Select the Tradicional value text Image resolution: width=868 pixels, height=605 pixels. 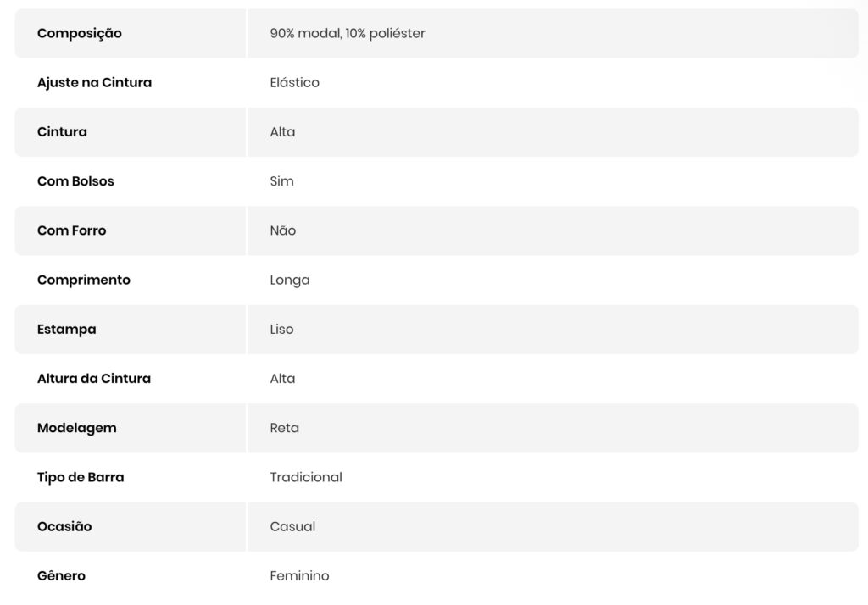[x=306, y=477]
